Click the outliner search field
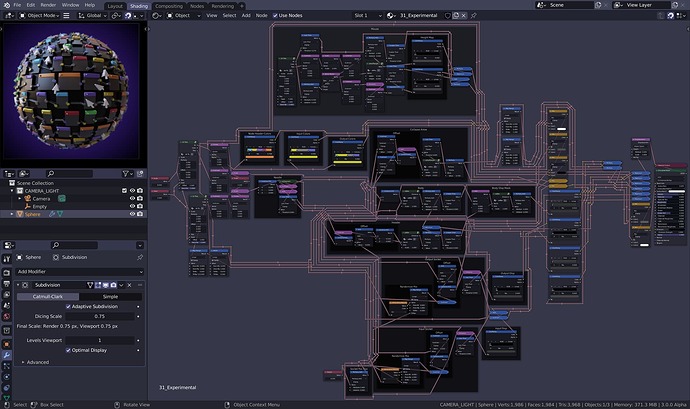The image size is (690, 409). point(70,173)
